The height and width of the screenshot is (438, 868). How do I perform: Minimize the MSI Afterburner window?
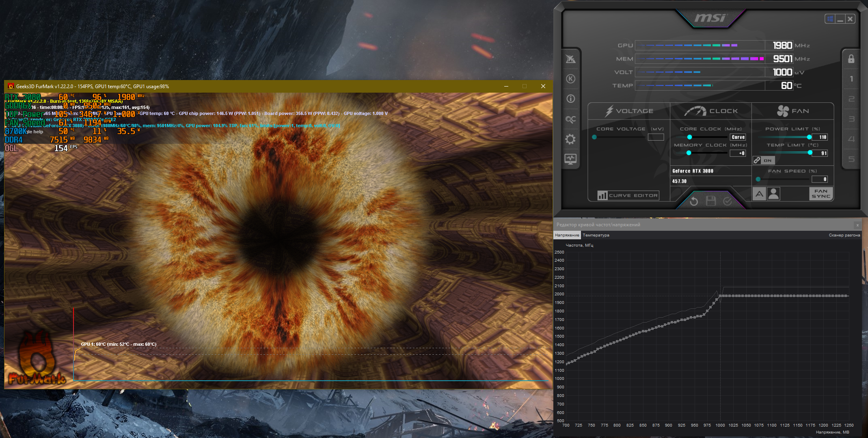click(x=840, y=19)
